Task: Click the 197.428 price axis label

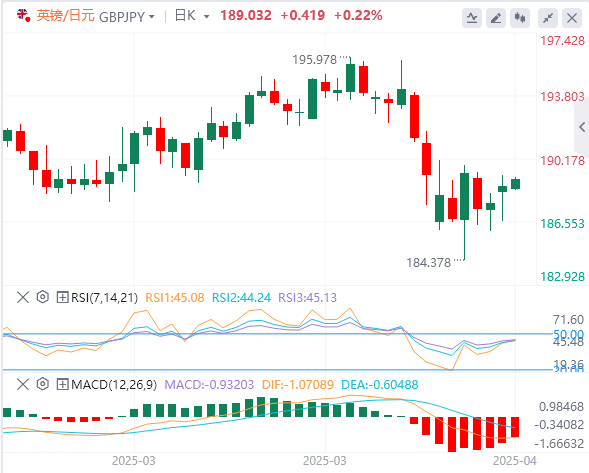Action: (562, 41)
